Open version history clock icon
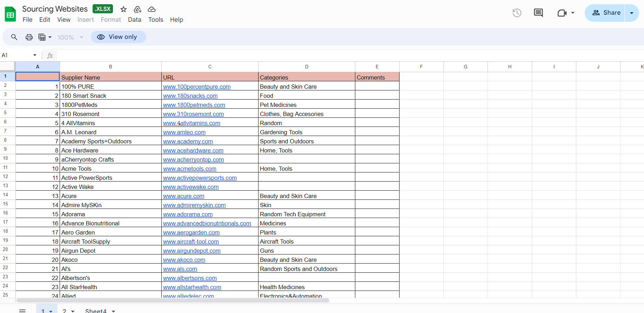This screenshot has height=313, width=644. tap(517, 13)
